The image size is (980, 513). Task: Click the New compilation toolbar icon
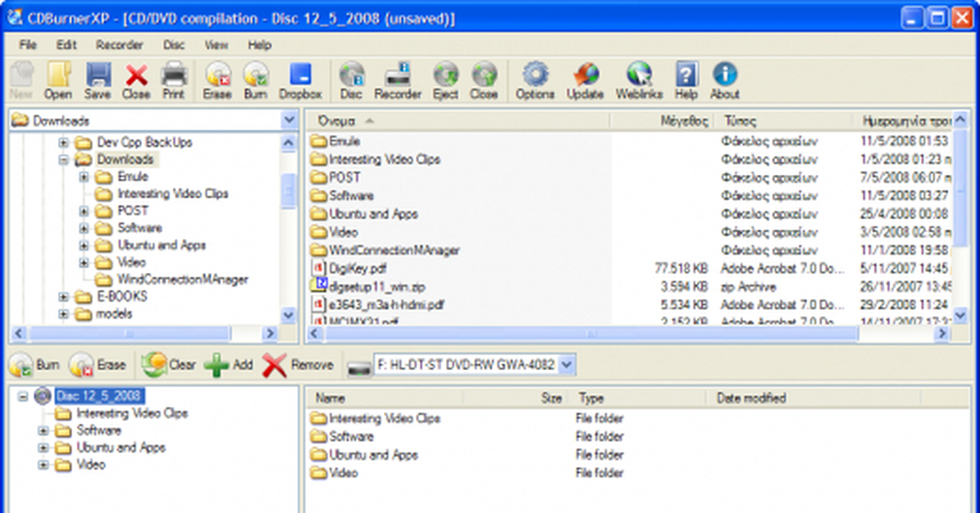pyautogui.click(x=20, y=81)
